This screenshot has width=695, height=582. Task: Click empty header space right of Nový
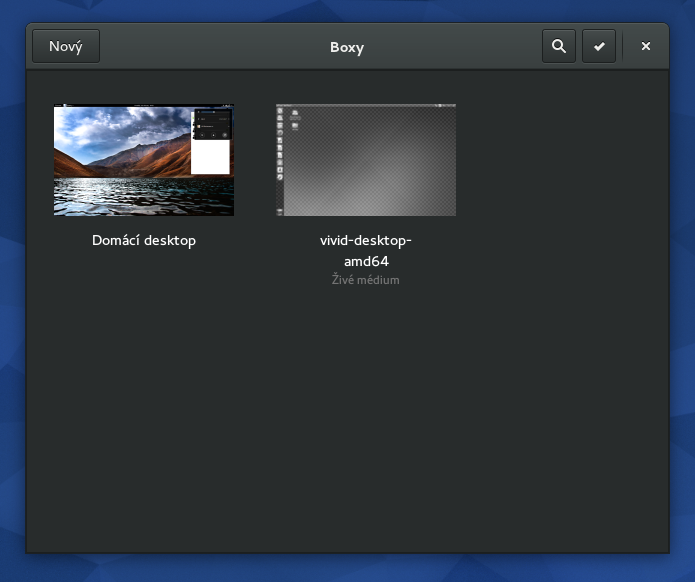click(x=200, y=47)
